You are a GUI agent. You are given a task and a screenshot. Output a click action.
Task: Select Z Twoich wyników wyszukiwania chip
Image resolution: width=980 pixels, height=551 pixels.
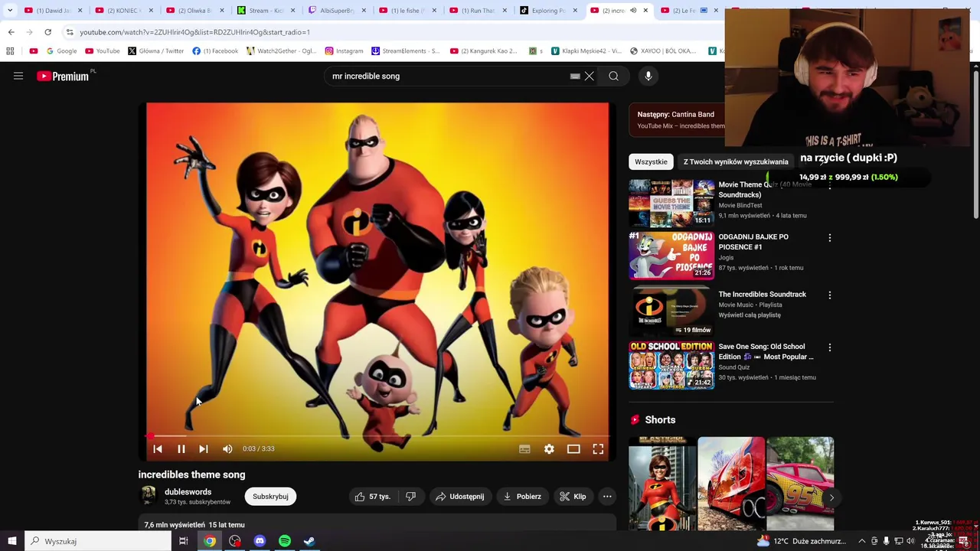(x=736, y=161)
